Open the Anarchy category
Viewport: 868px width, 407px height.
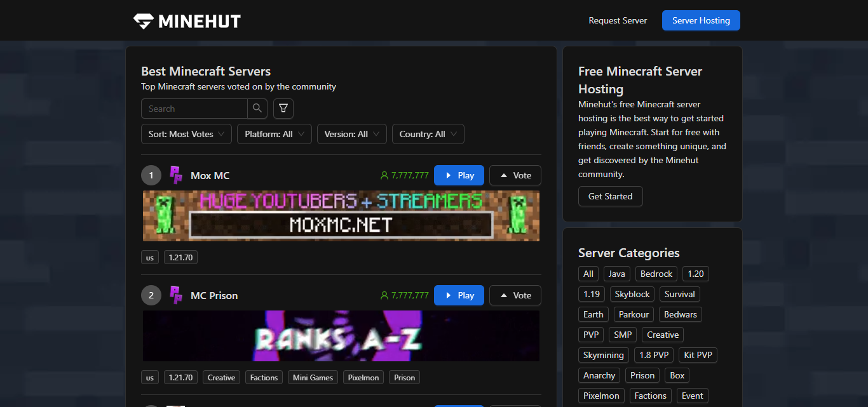point(599,375)
